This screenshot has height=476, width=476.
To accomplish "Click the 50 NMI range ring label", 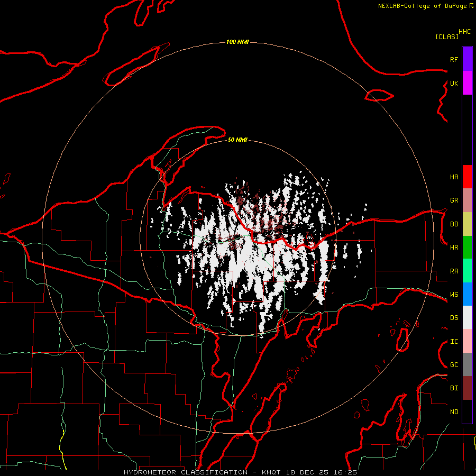I will coord(237,140).
